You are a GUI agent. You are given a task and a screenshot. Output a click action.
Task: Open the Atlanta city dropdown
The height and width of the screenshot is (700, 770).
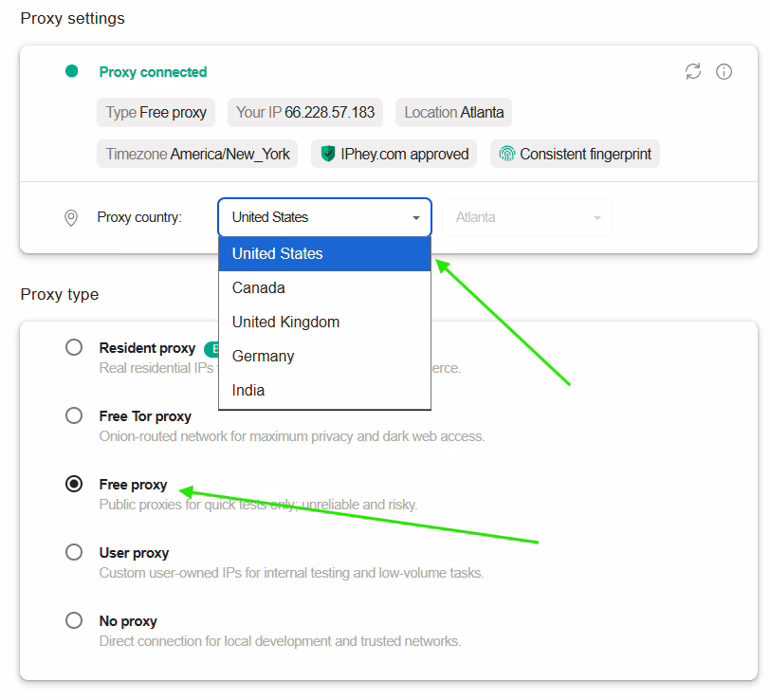pos(526,217)
